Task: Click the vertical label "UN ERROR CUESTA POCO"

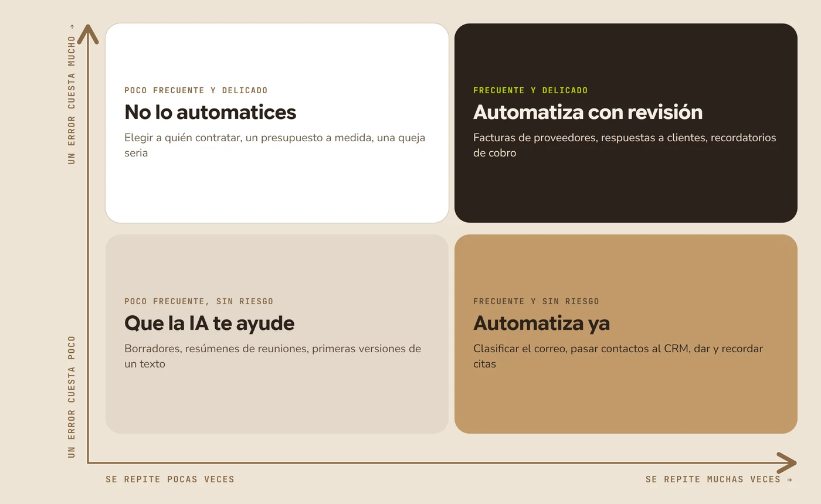Action: pos(72,397)
